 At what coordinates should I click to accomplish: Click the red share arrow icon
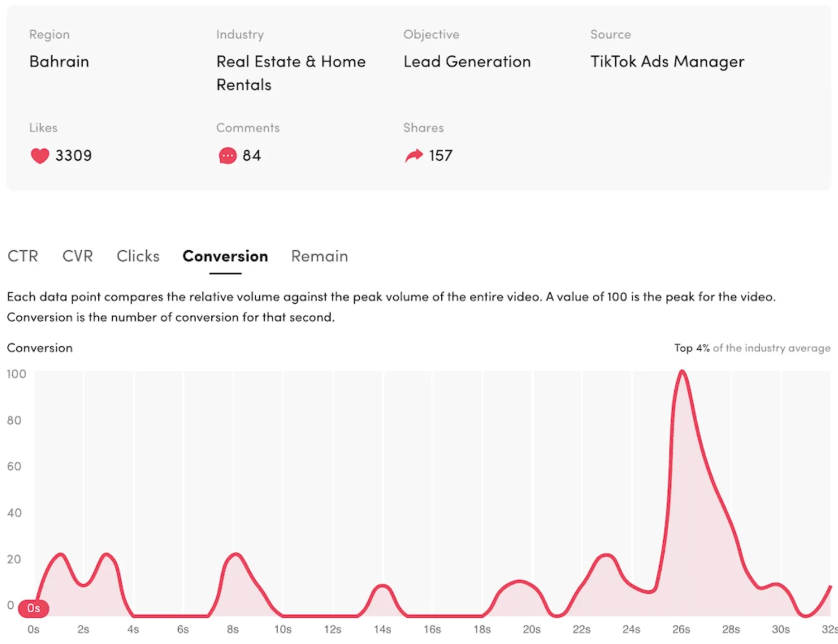(x=414, y=156)
